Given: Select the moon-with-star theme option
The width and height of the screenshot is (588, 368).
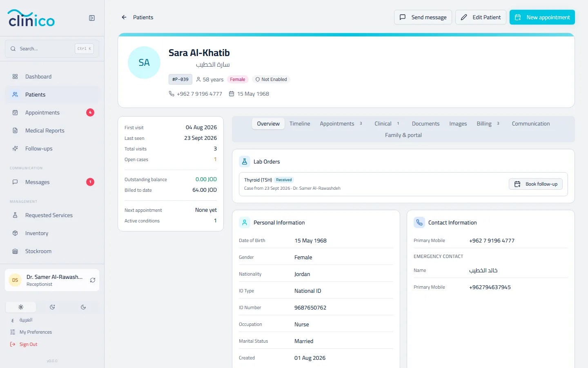Looking at the screenshot, I should pyautogui.click(x=52, y=307).
